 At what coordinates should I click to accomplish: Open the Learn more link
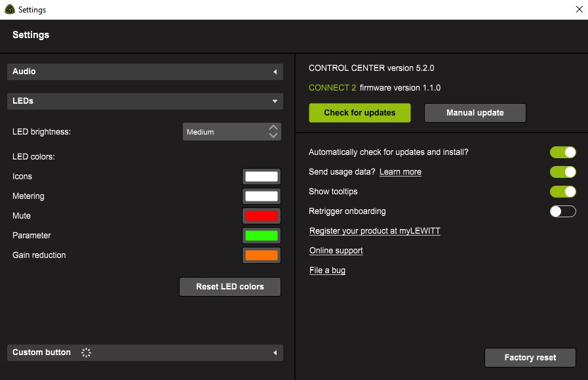coord(400,172)
